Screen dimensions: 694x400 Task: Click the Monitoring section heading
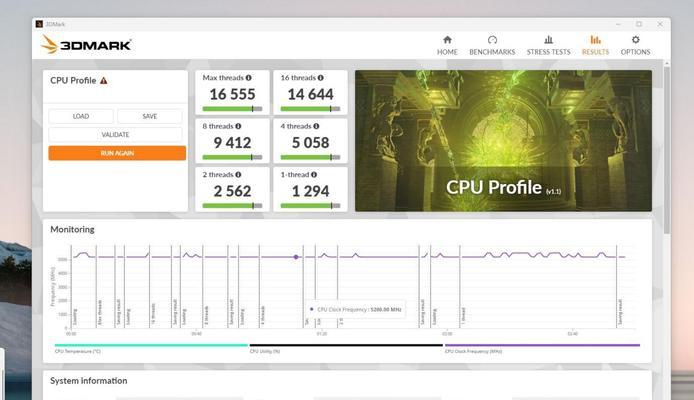click(x=72, y=229)
